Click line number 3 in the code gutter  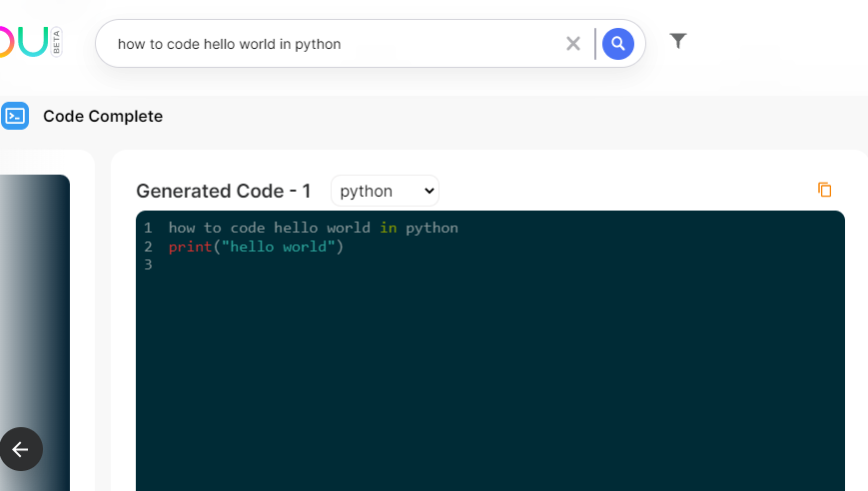pyautogui.click(x=148, y=264)
